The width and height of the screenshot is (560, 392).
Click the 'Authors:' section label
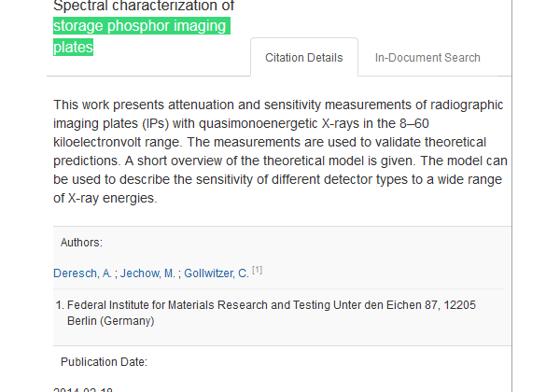81,243
